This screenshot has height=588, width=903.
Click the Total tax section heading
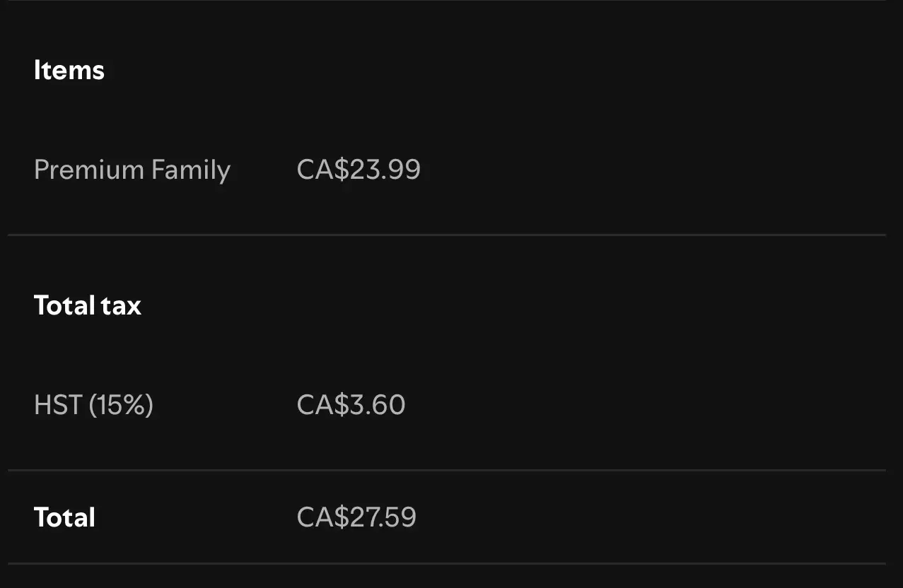coord(88,305)
